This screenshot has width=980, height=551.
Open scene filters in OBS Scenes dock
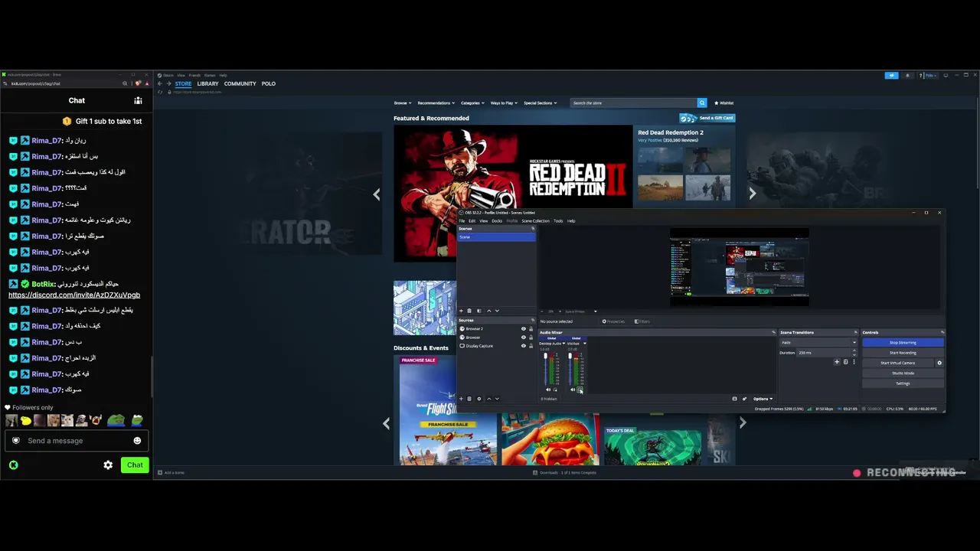(479, 311)
